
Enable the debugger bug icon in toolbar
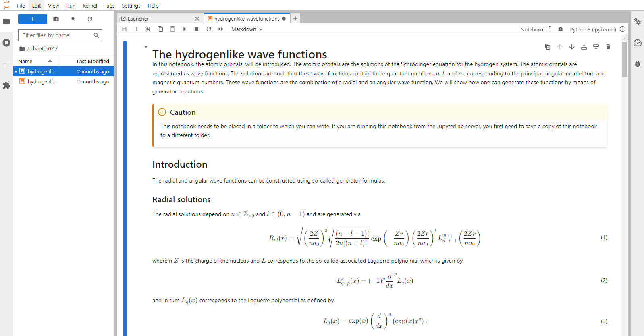point(561,29)
